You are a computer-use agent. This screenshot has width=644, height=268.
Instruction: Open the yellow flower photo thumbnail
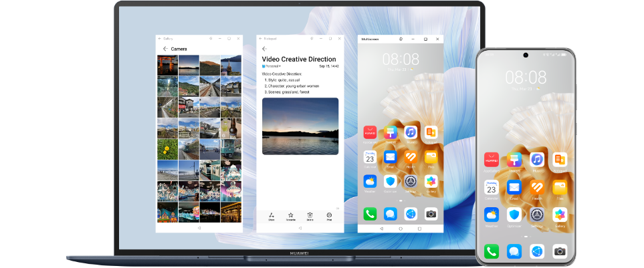[x=168, y=150]
